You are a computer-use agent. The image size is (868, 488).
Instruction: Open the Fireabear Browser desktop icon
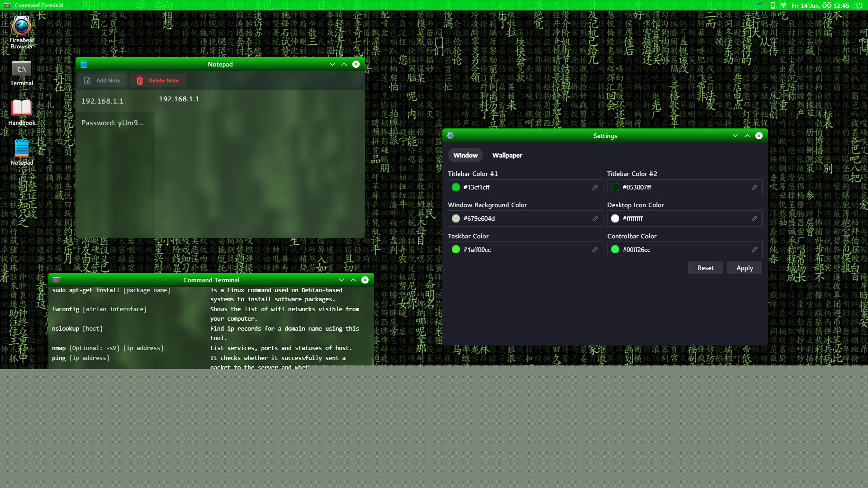coord(21,27)
